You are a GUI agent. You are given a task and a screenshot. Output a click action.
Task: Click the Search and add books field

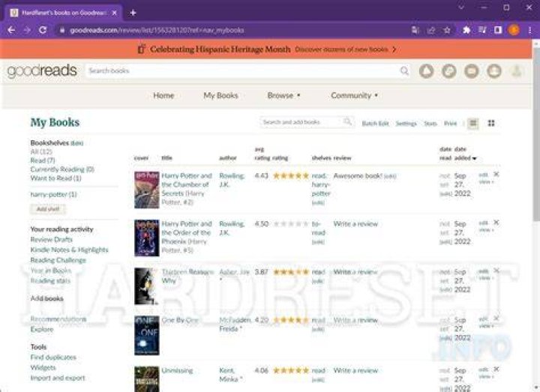coord(302,122)
